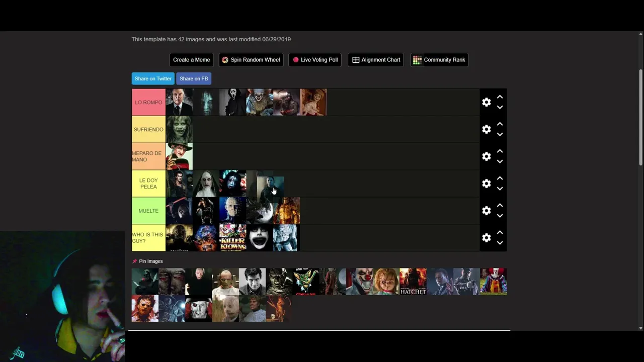Select Ghostface mask image in LO ROMPO tier

[232, 102]
